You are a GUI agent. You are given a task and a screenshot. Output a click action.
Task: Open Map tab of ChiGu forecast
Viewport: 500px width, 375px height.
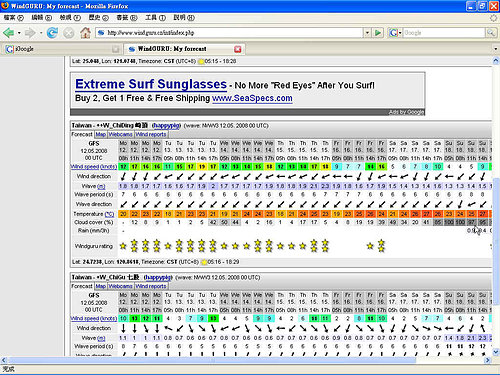[101, 286]
